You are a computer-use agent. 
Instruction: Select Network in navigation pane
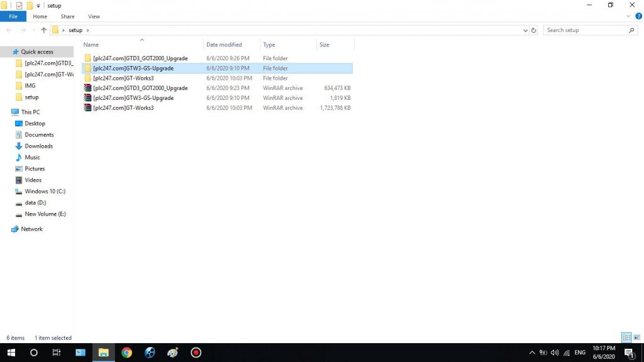coord(31,229)
